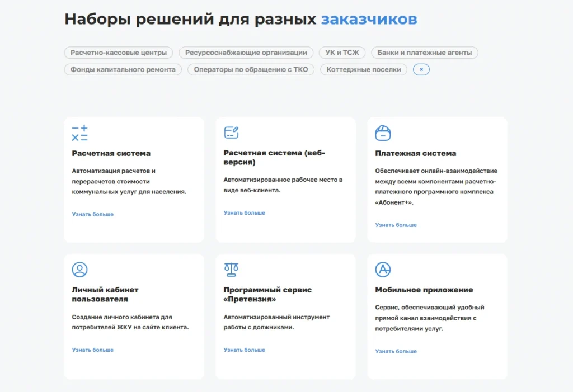Open Узнать больше under Расчетная система (веб-версия)
Screen dimensions: 573x392
(x=245, y=213)
